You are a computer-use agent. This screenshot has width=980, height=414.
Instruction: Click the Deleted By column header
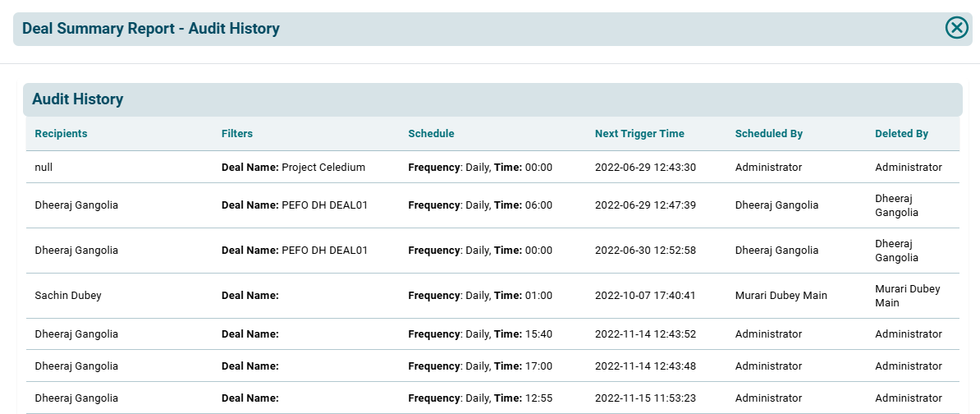point(901,133)
